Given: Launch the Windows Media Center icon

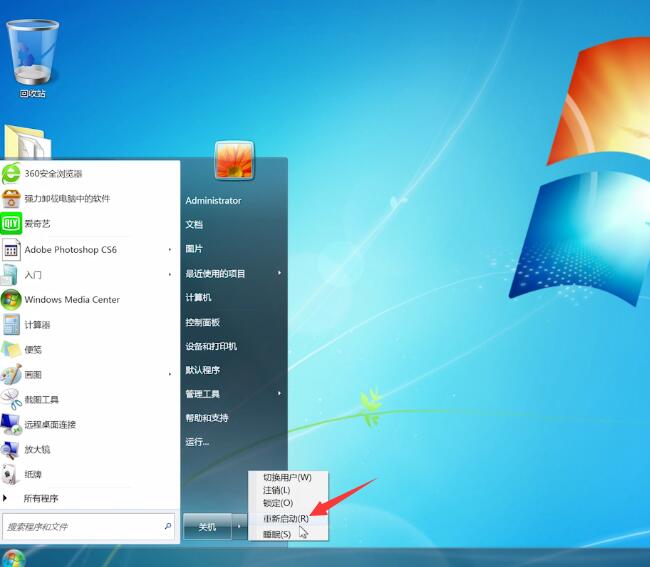Looking at the screenshot, I should point(11,299).
